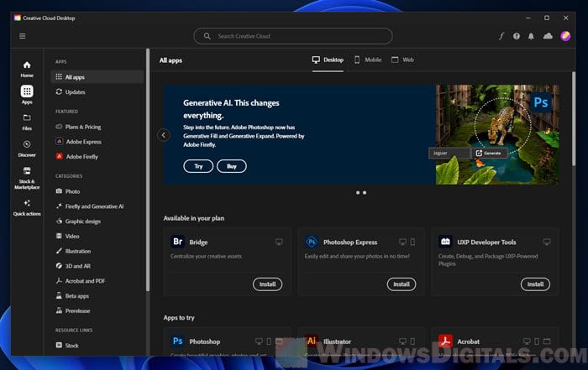Select the Video category
Screen dimensions: 588x370
(x=67, y=236)
